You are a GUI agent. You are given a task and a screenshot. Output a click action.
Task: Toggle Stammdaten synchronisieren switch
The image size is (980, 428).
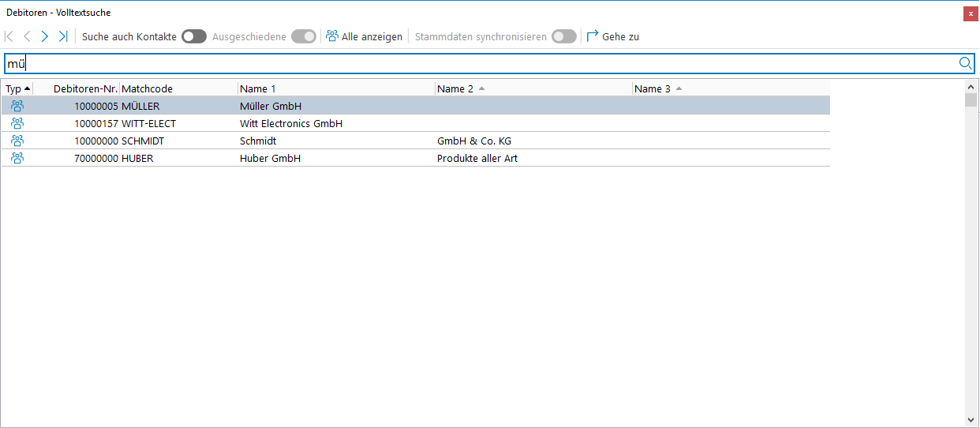tap(563, 36)
